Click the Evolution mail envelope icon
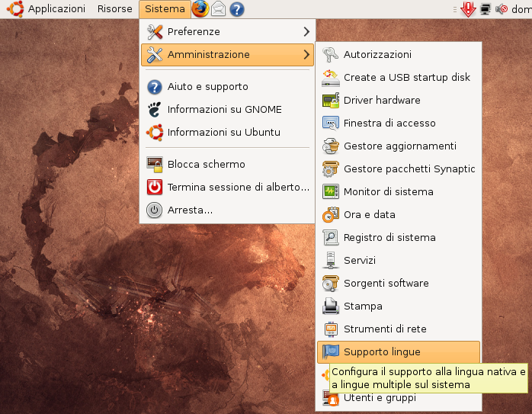The width and height of the screenshot is (532, 414). (x=219, y=9)
